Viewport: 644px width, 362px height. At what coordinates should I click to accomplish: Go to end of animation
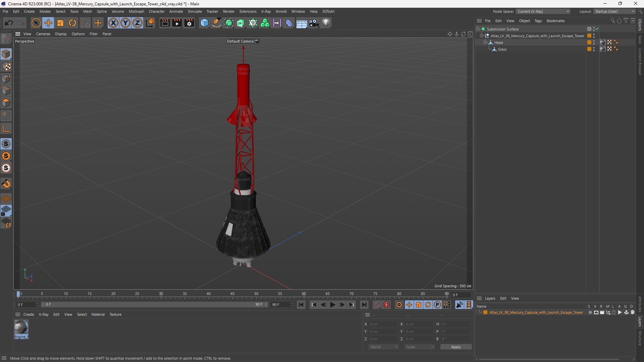[x=364, y=305]
